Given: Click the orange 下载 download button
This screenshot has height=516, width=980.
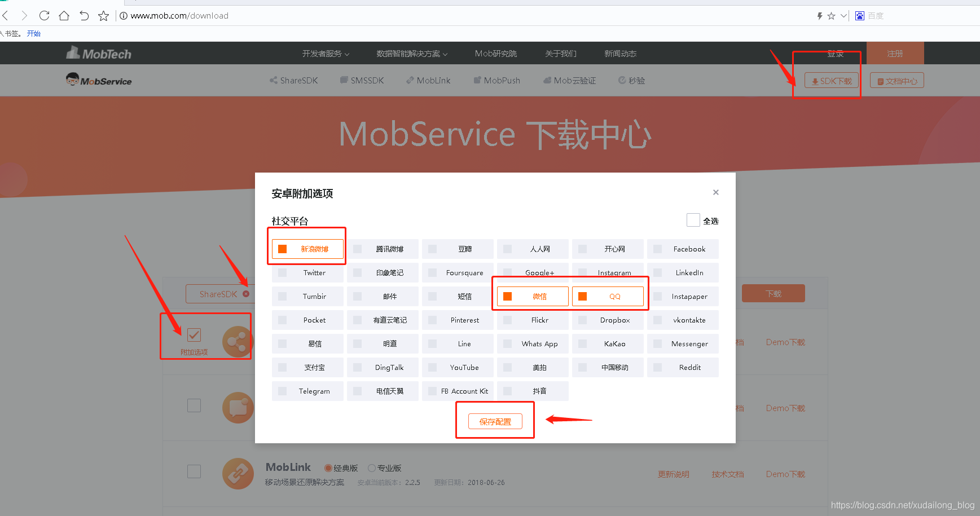Looking at the screenshot, I should tap(774, 293).
